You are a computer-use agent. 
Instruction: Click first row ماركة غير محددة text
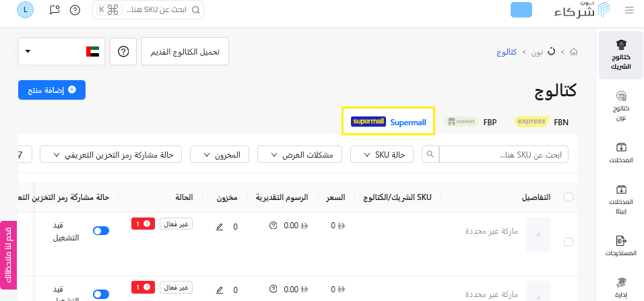[492, 231]
